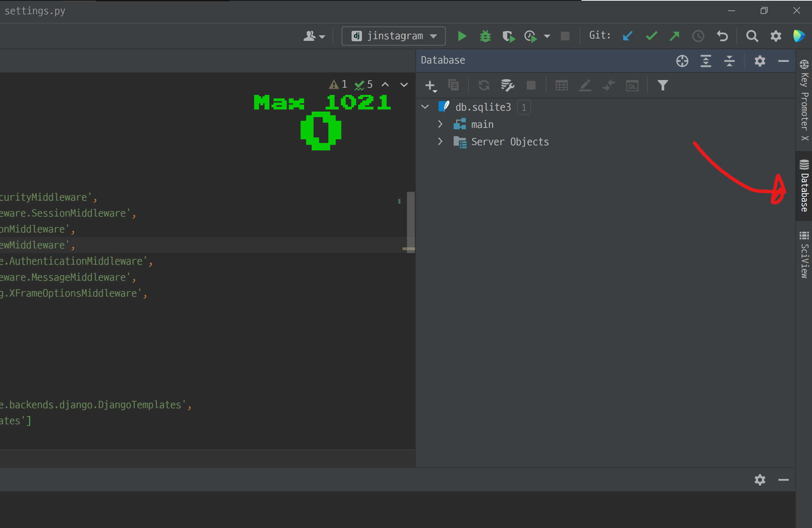Add new data source plus icon
This screenshot has width=812, height=528.
[430, 85]
